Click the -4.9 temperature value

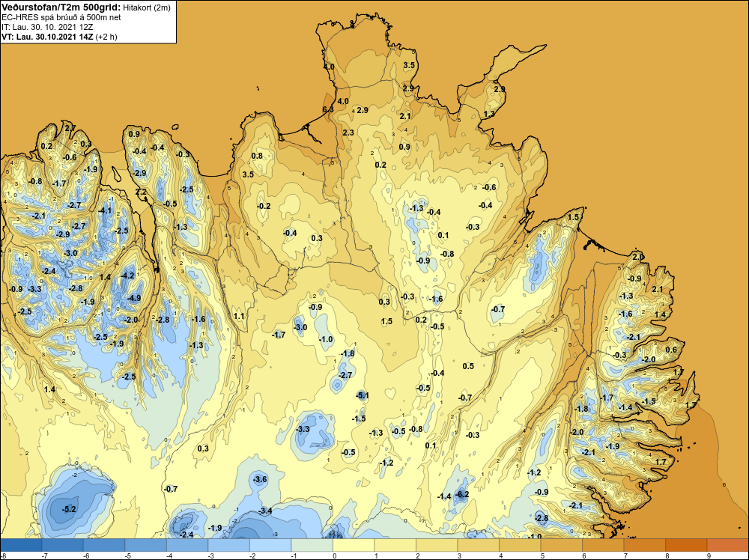coord(135,299)
